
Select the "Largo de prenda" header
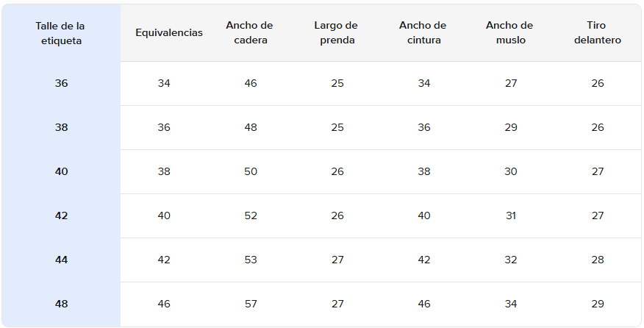pyautogui.click(x=337, y=33)
